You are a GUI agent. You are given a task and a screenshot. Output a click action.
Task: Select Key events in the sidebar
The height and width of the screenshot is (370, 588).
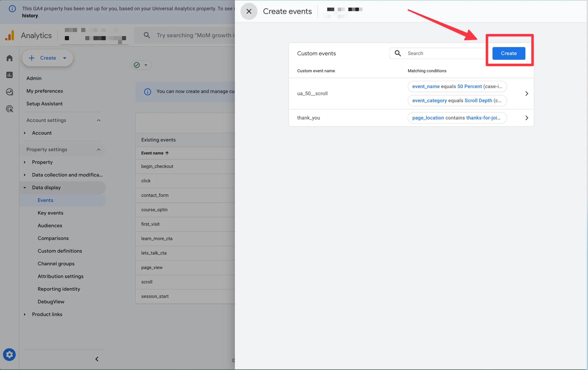click(50, 213)
